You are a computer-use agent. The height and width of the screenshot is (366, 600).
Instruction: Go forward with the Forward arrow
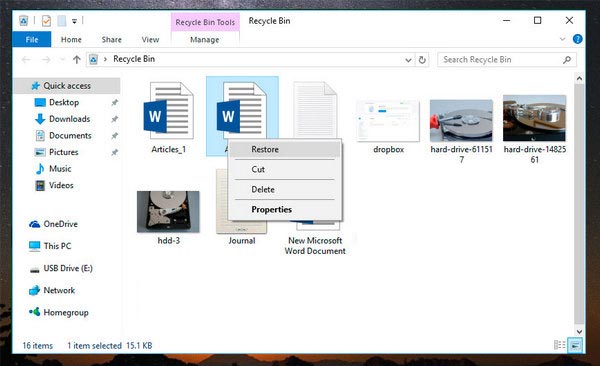point(46,60)
